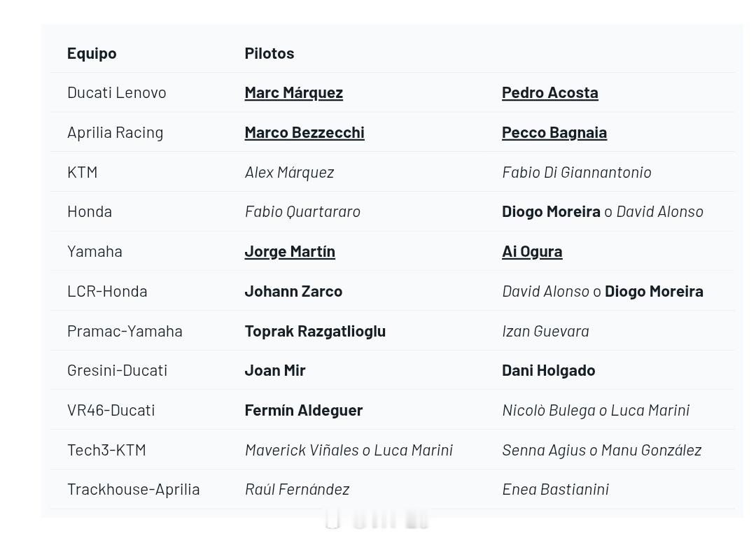Screen dimensions: 756x536
Task: Click the Fabio Quartararo entry
Action: click(302, 211)
